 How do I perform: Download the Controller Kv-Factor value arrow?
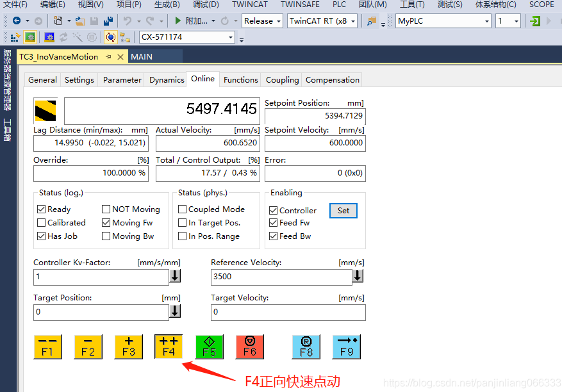click(175, 275)
